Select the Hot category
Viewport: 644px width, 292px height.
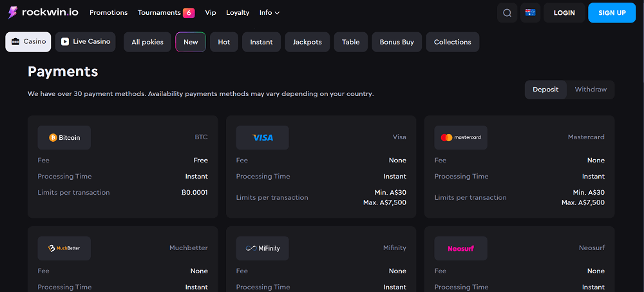[x=224, y=42]
